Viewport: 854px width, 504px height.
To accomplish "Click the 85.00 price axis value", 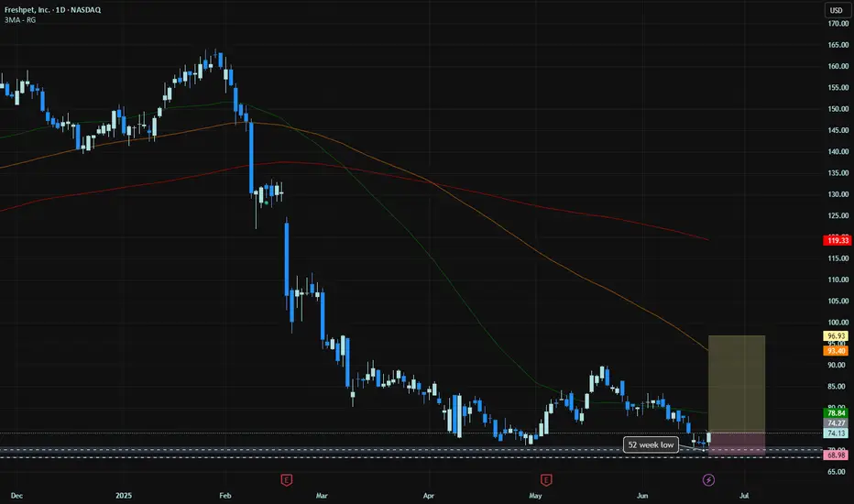I will pyautogui.click(x=838, y=387).
